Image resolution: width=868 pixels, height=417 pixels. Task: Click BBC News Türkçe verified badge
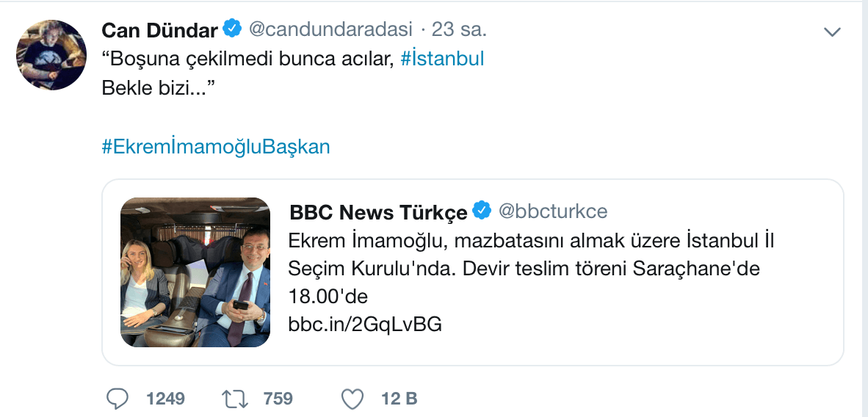pyautogui.click(x=482, y=211)
